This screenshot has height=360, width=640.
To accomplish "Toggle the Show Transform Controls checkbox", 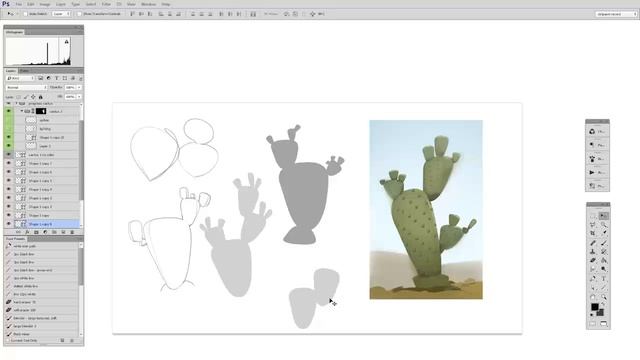I will 80,14.
